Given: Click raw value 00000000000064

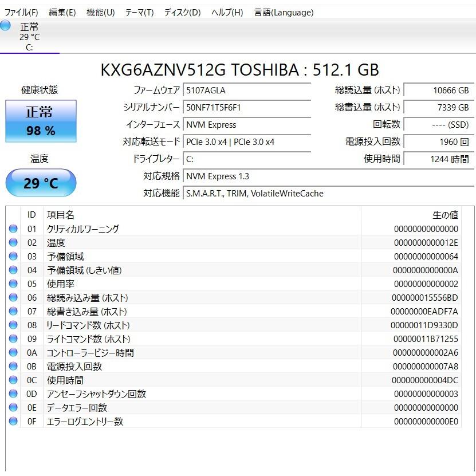Looking at the screenshot, I should (426, 257).
